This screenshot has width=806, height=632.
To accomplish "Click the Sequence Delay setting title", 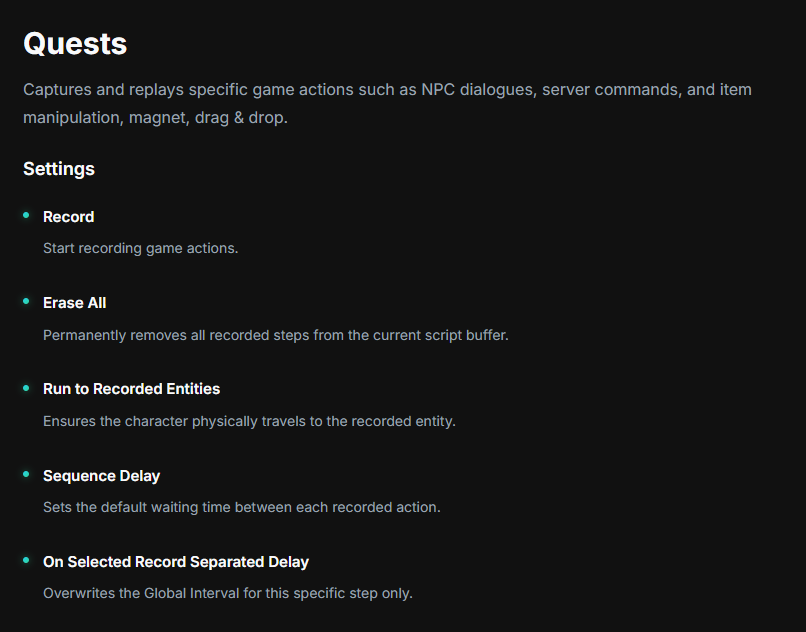I will click(x=101, y=476).
